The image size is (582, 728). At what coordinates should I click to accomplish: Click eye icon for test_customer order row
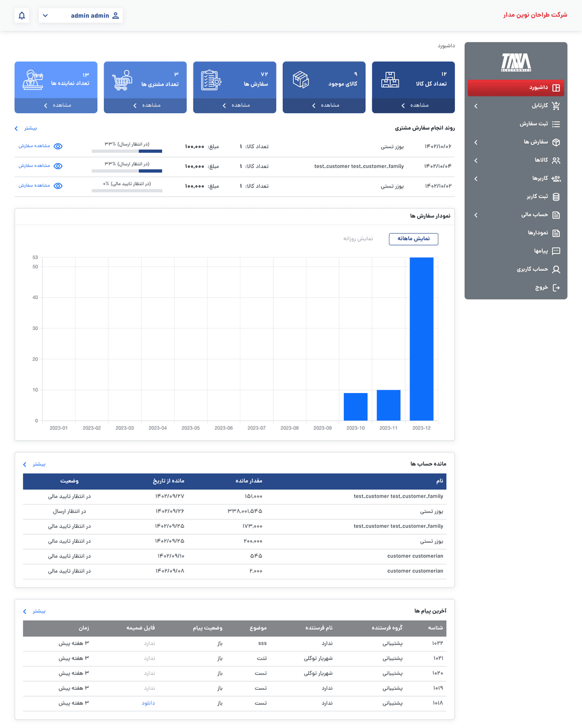point(58,166)
